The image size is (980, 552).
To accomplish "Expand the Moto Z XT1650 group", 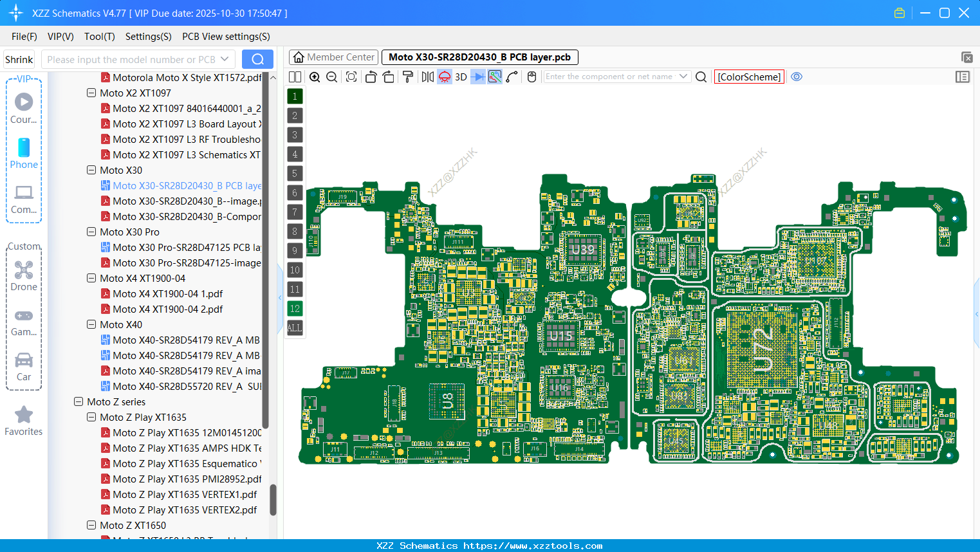I will click(91, 525).
